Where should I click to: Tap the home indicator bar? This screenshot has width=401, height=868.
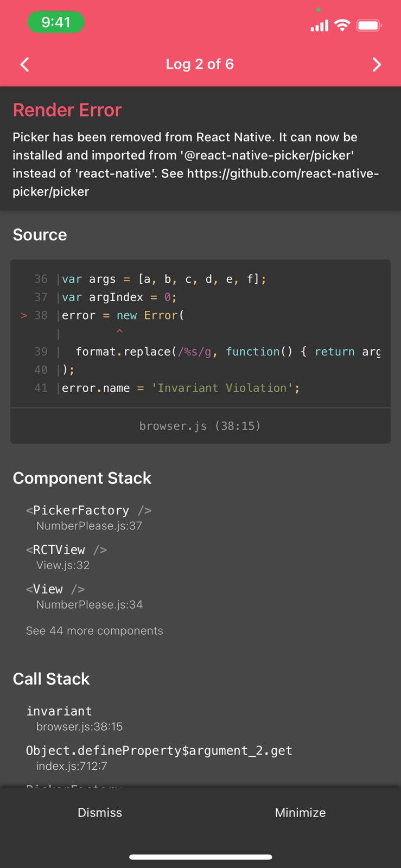click(200, 857)
